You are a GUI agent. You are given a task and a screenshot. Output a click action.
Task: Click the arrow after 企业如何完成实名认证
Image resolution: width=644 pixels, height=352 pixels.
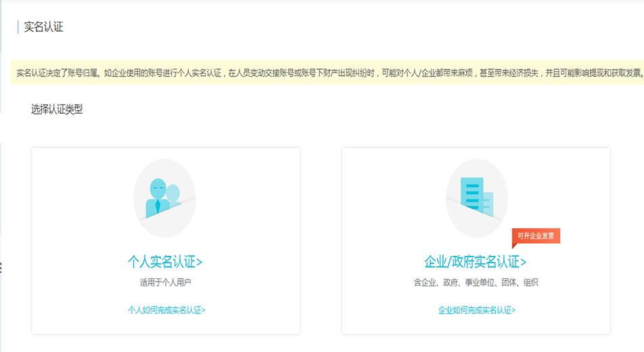pos(513,310)
